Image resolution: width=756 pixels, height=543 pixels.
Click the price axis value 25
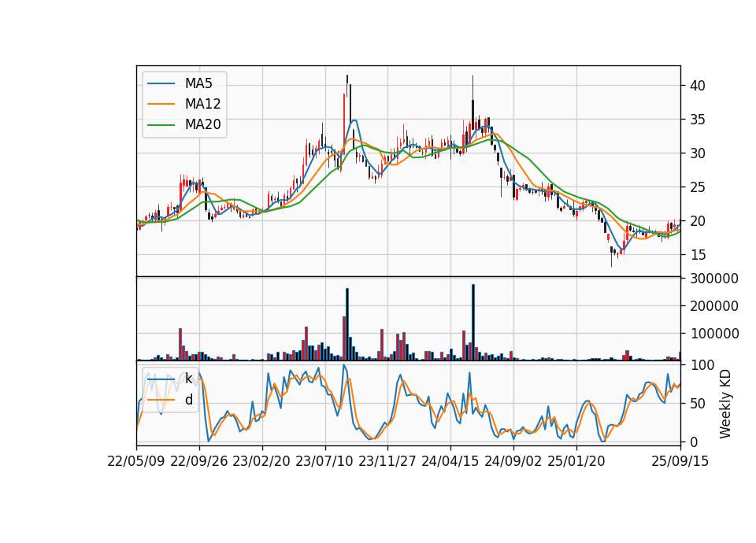point(698,187)
